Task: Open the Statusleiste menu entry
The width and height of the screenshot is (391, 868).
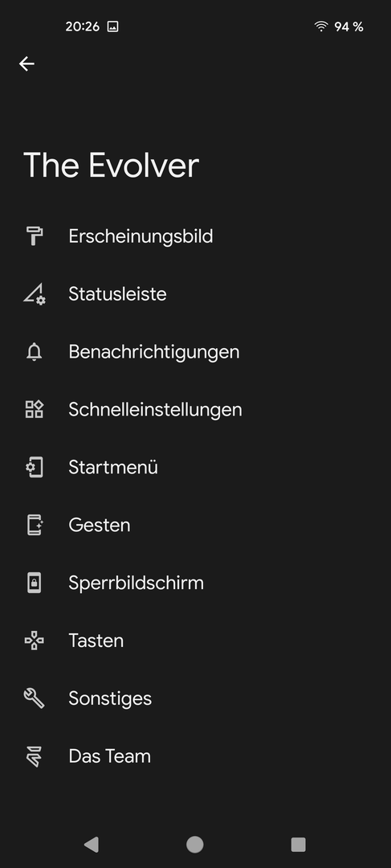Action: 195,294
